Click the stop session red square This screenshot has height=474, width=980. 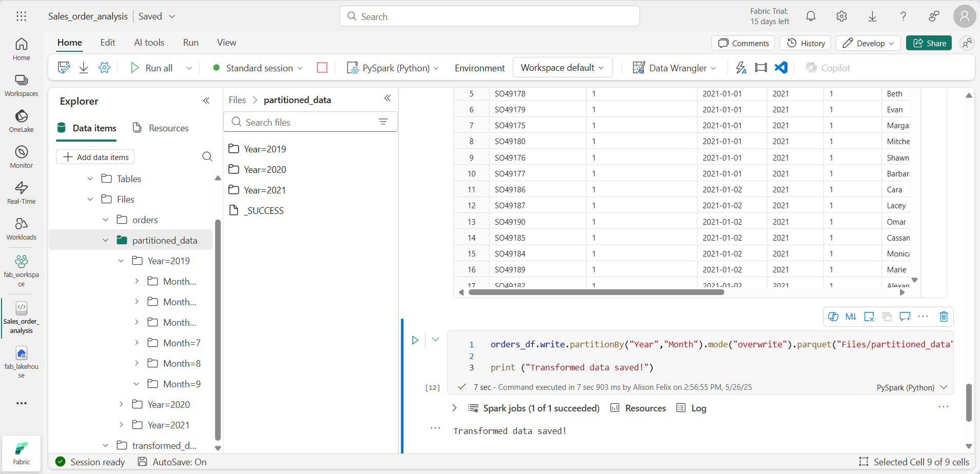322,68
